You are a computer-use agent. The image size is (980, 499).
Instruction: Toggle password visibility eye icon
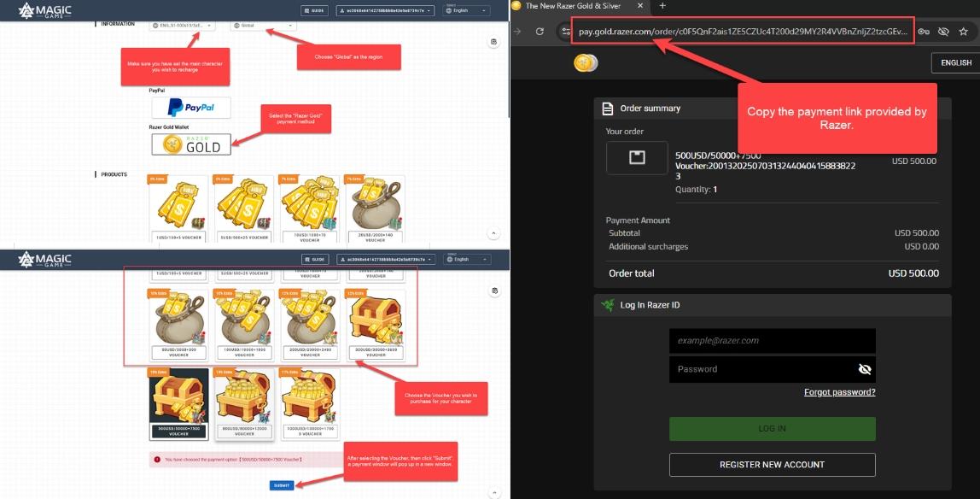(x=865, y=370)
